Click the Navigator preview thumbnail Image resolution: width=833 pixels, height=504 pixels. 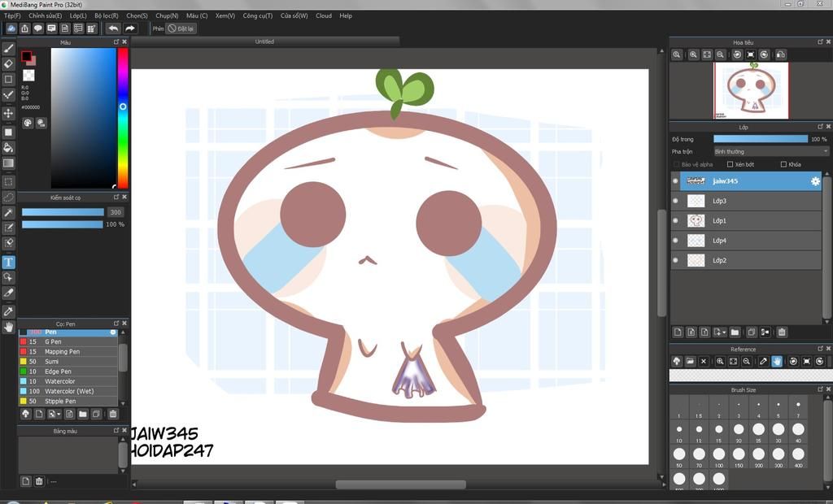(x=751, y=90)
